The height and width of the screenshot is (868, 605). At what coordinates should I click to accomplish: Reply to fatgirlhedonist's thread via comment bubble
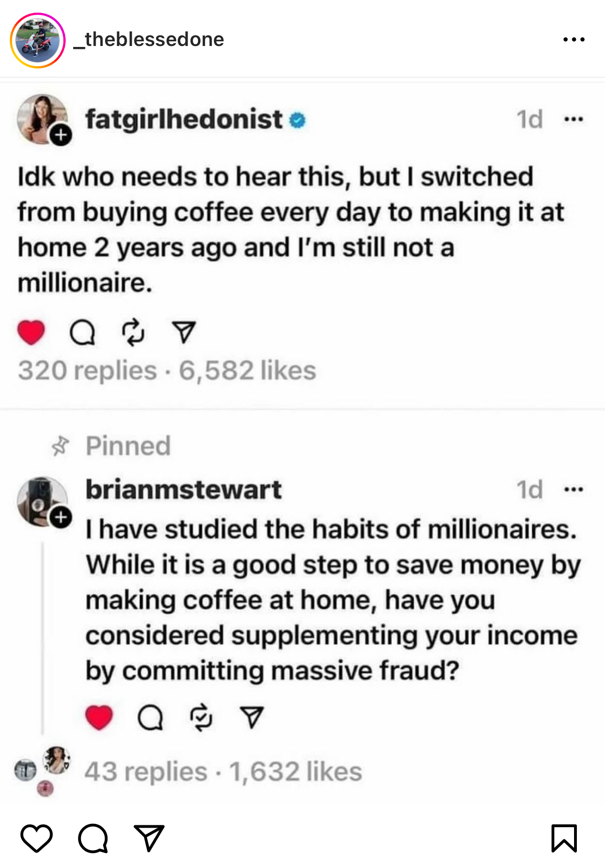pyautogui.click(x=83, y=333)
